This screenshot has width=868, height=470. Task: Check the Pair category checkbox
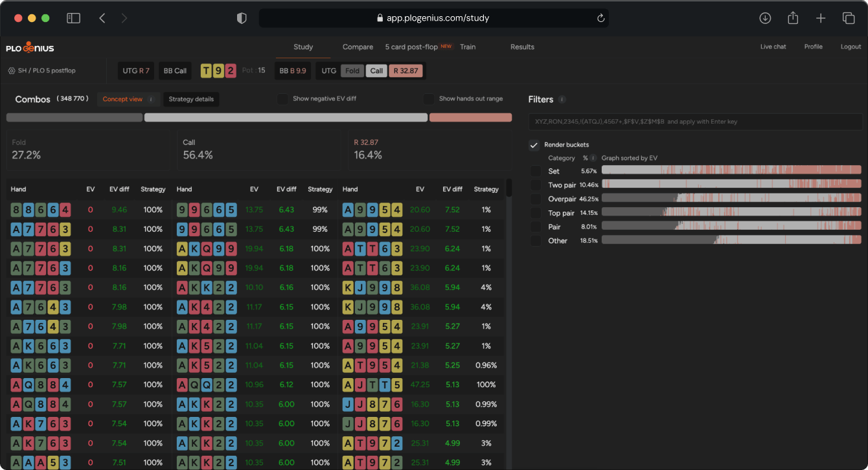pos(536,227)
